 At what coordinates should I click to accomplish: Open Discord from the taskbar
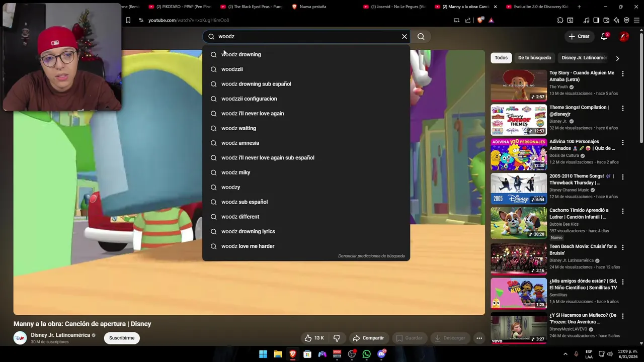[x=381, y=354]
